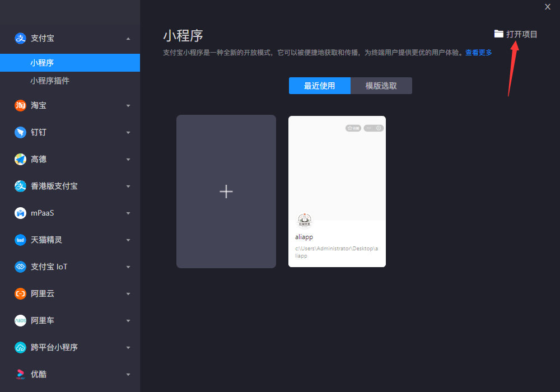Click the 钉钉 logo icon in sidebar
The height and width of the screenshot is (392, 560).
coord(20,132)
